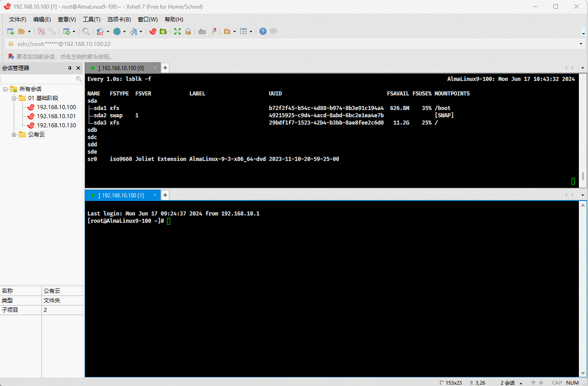
Task: Click the red Xshell swirl toolbar icon
Action: (x=153, y=31)
